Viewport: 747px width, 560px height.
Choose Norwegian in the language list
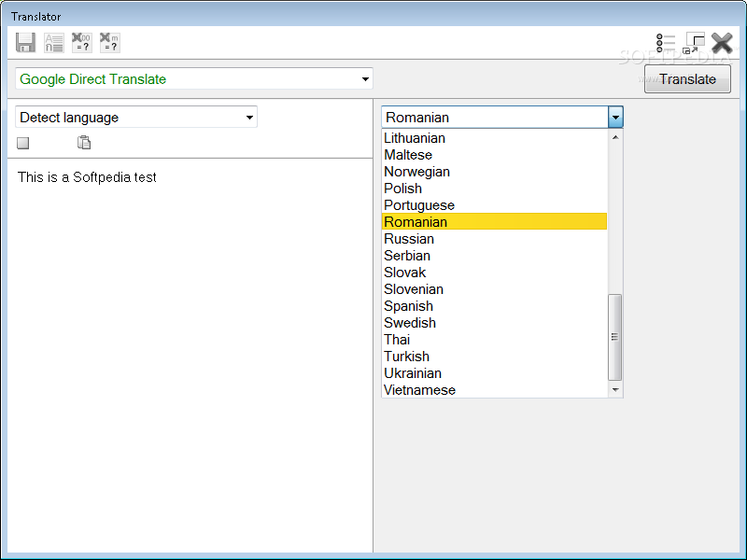click(x=495, y=172)
